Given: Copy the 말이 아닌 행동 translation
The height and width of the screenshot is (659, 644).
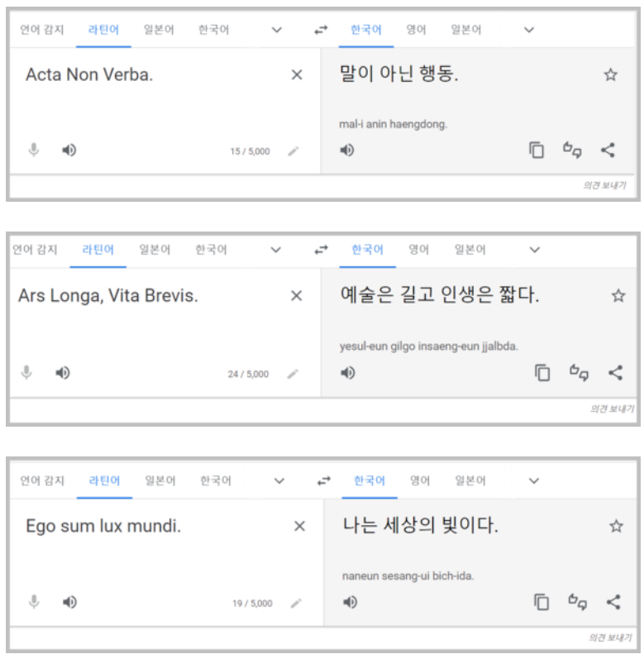Looking at the screenshot, I should (x=537, y=150).
